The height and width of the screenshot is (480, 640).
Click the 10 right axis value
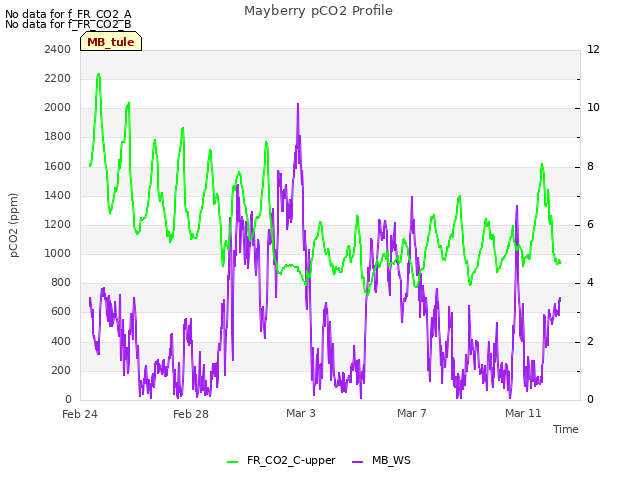[x=593, y=107]
